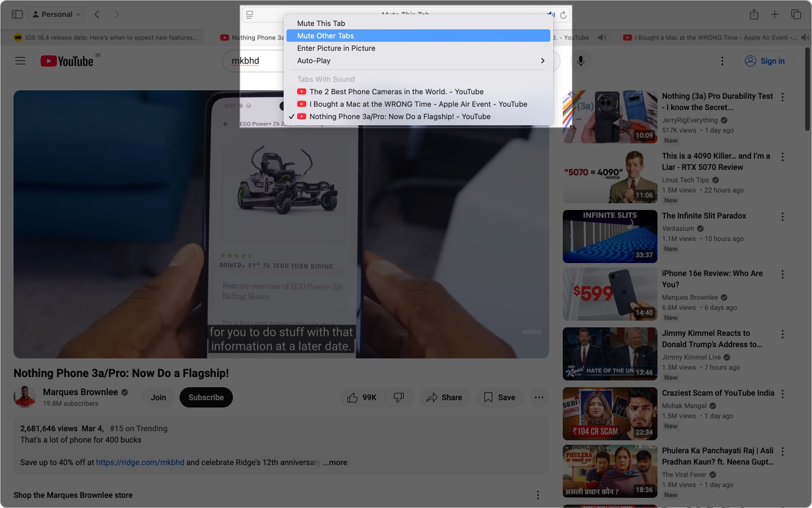Screen dimensions: 812x508
Task: Click the Join button
Action: (x=158, y=397)
